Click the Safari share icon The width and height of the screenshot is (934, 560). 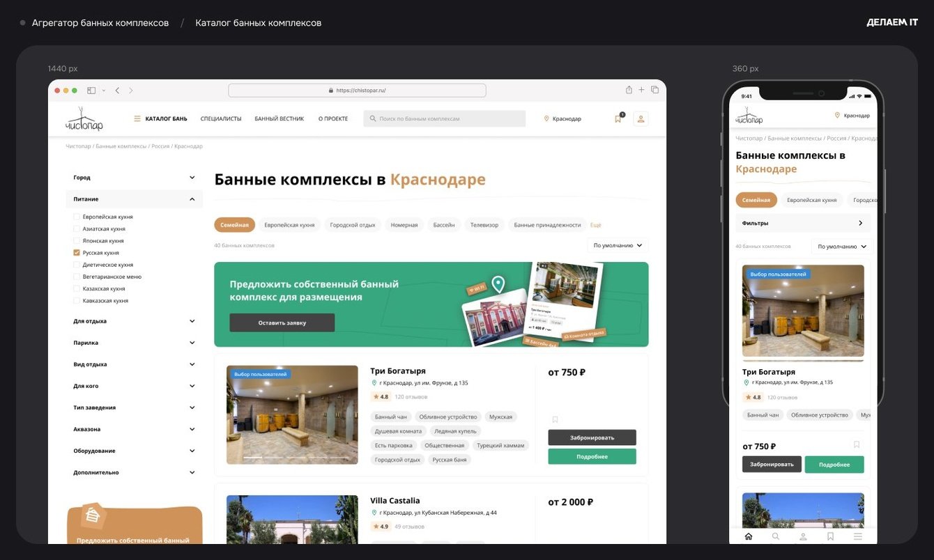coord(629,90)
